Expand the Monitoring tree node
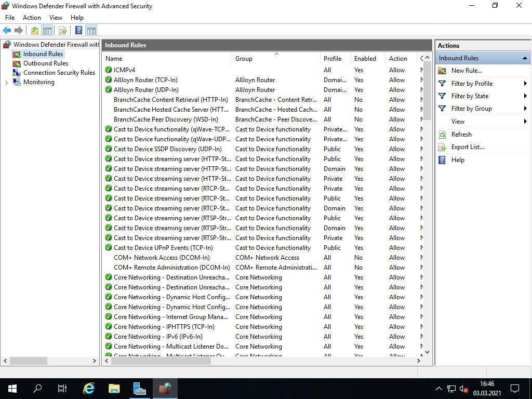This screenshot has height=399, width=532. [x=6, y=83]
